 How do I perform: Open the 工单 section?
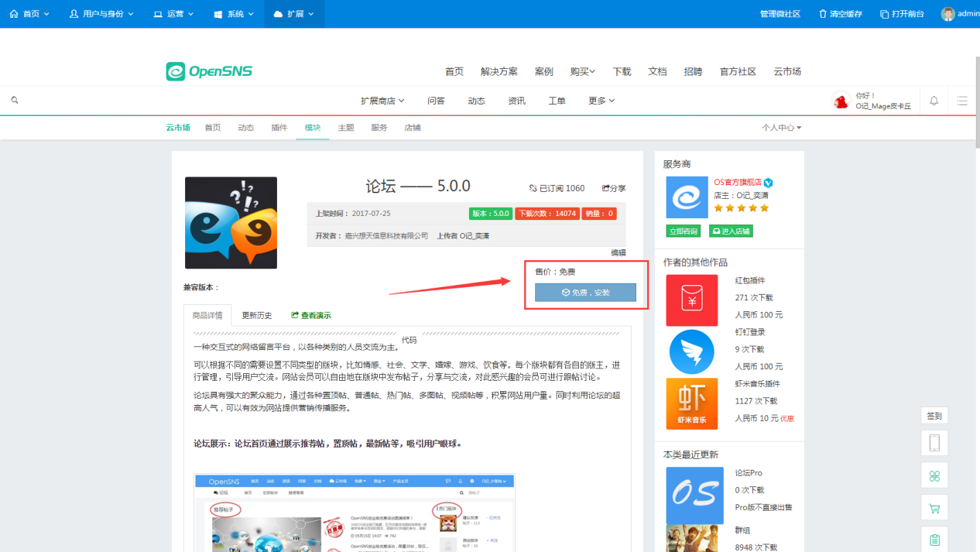tap(557, 101)
